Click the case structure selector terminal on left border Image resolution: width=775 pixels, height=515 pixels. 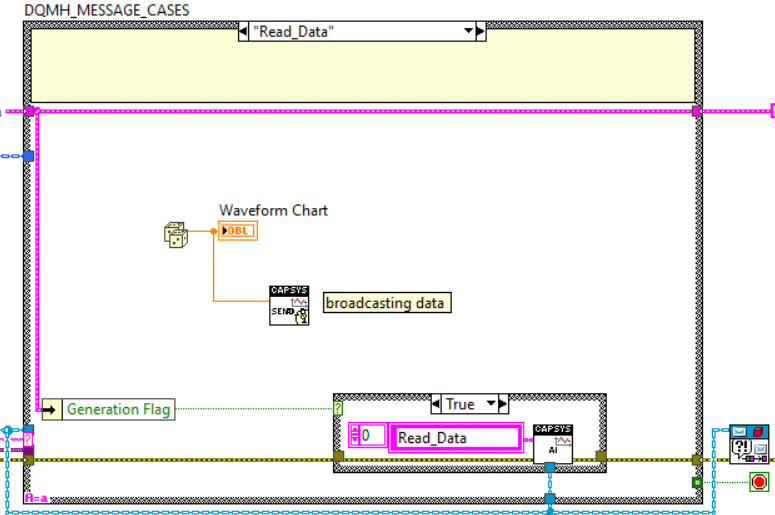pyautogui.click(x=29, y=439)
